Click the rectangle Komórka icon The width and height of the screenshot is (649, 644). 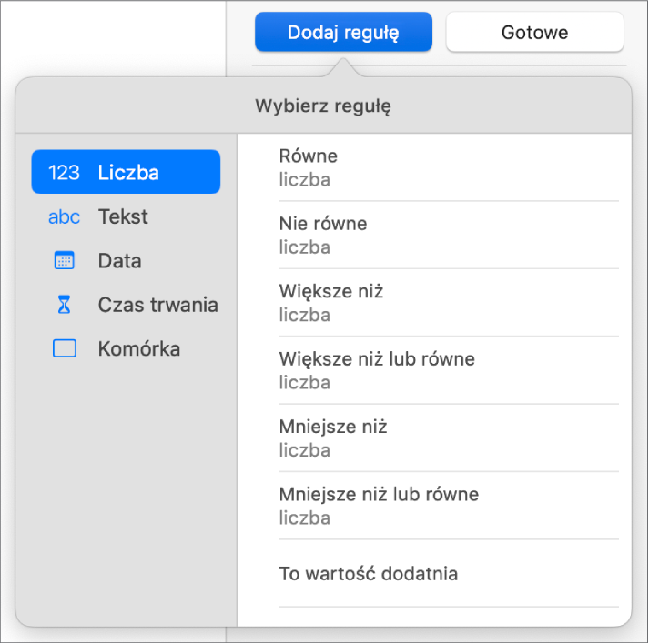pyautogui.click(x=64, y=348)
